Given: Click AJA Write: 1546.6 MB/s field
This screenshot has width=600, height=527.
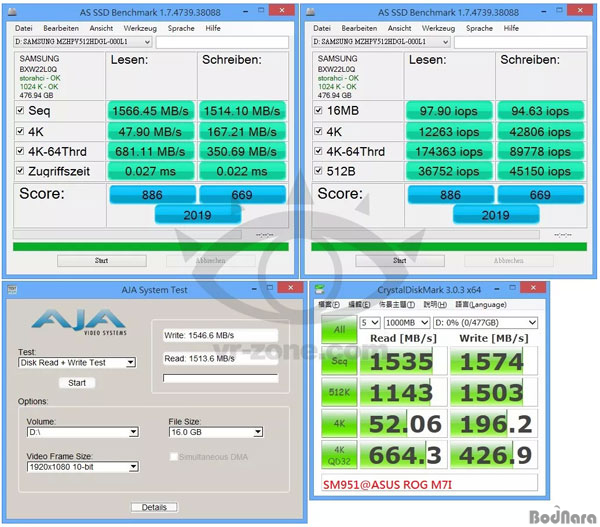Looking at the screenshot, I should point(220,336).
